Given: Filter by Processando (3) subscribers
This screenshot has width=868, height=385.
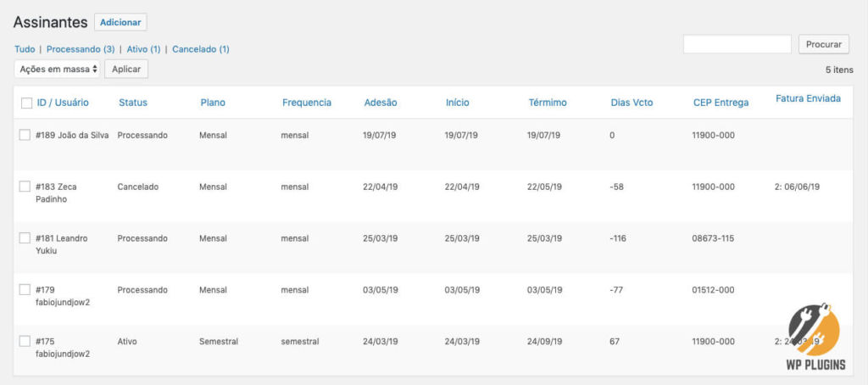Looking at the screenshot, I should pyautogui.click(x=81, y=49).
